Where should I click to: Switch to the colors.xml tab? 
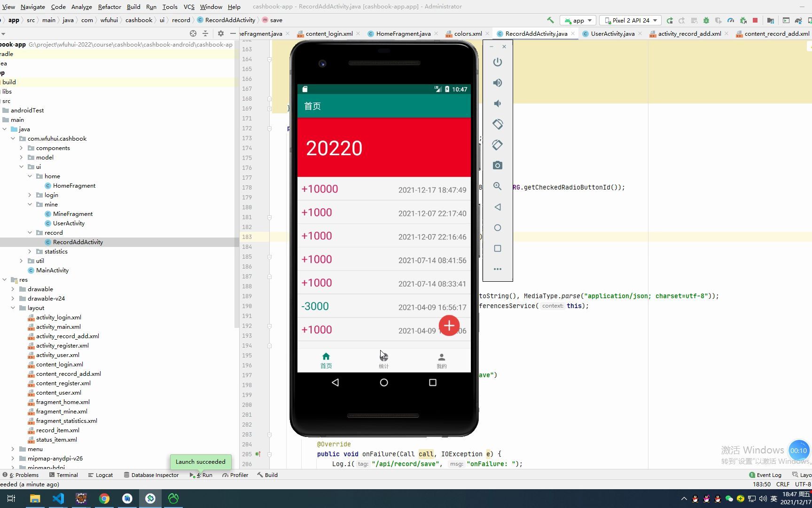(468, 33)
